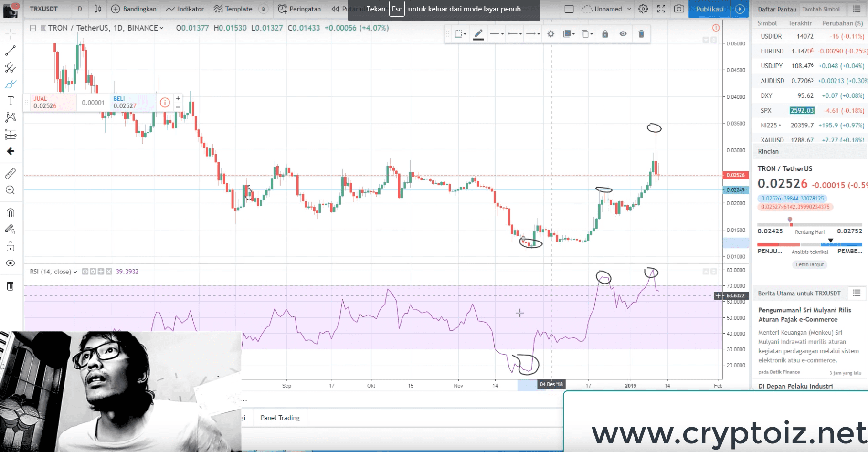Toggle RSI indicator visibility icon

(85, 272)
